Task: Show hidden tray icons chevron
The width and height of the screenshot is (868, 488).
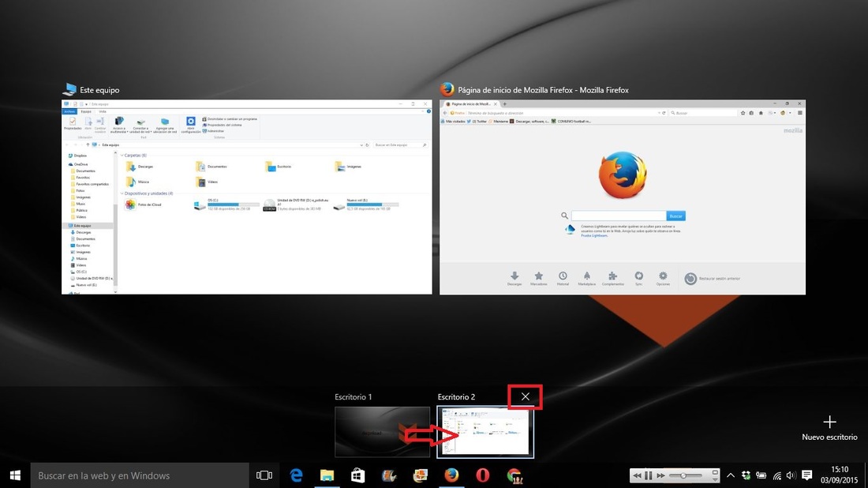Action: pos(731,475)
